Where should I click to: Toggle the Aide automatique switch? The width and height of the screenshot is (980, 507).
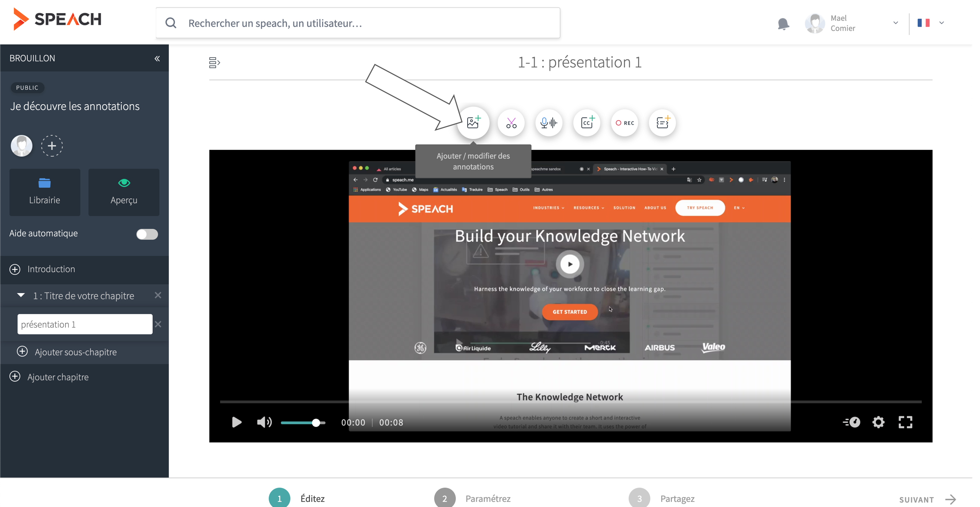tap(147, 234)
